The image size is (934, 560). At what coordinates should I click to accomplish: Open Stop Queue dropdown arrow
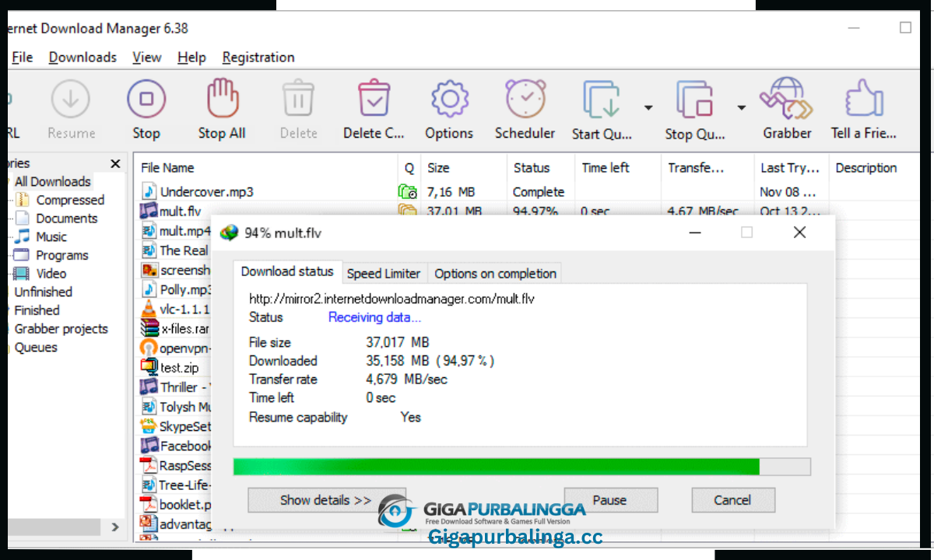(x=741, y=107)
